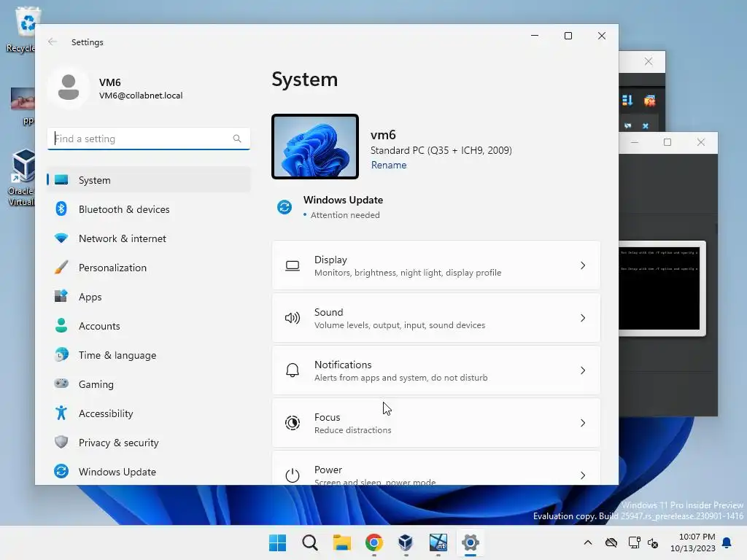Open File Explorer from taskbar
The height and width of the screenshot is (560, 747).
[341, 542]
